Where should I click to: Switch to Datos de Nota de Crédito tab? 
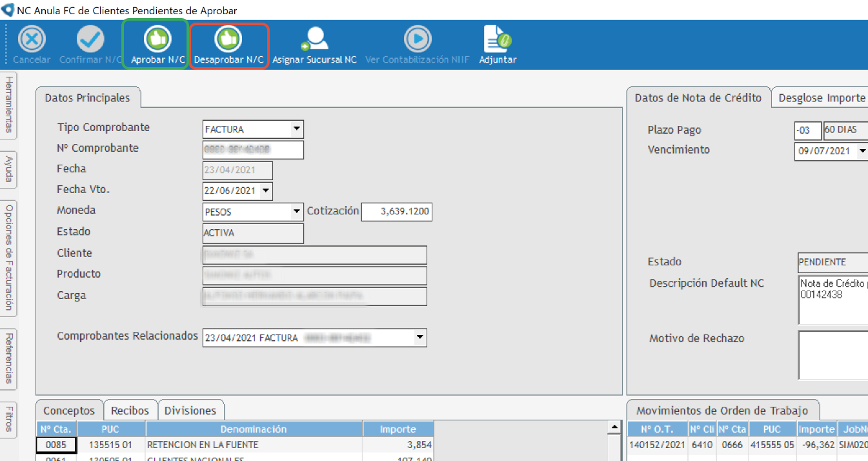tap(698, 98)
